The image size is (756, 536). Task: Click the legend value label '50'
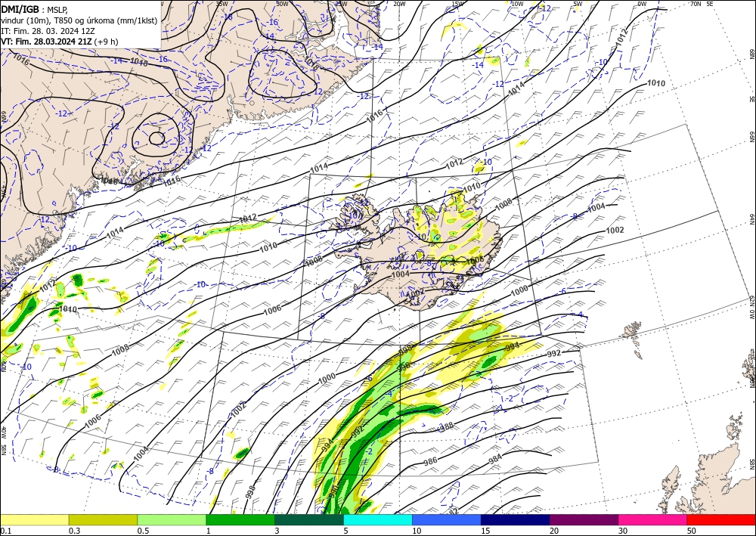click(x=691, y=531)
